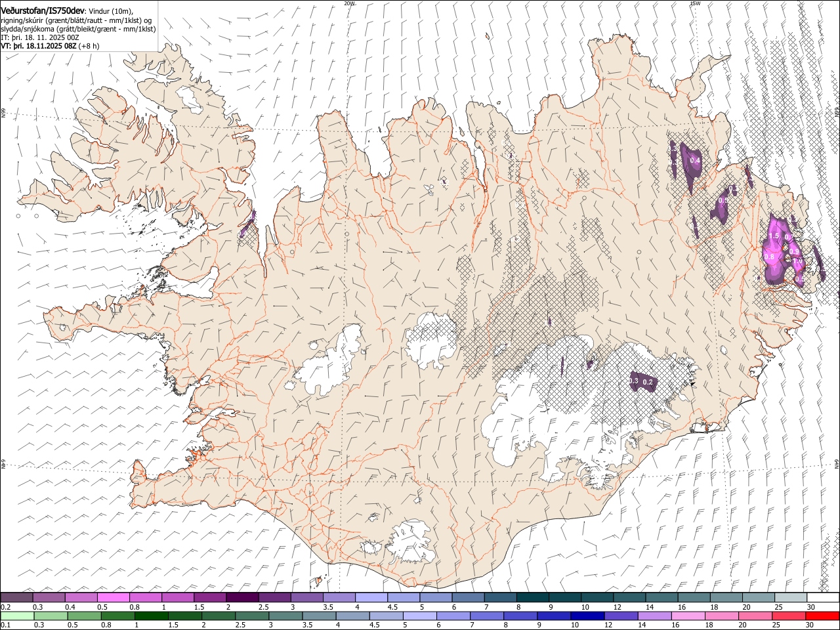The height and width of the screenshot is (630, 840).
Task: Pick the darkest green swatch starting at 1, bottom row
Action: click(x=151, y=616)
